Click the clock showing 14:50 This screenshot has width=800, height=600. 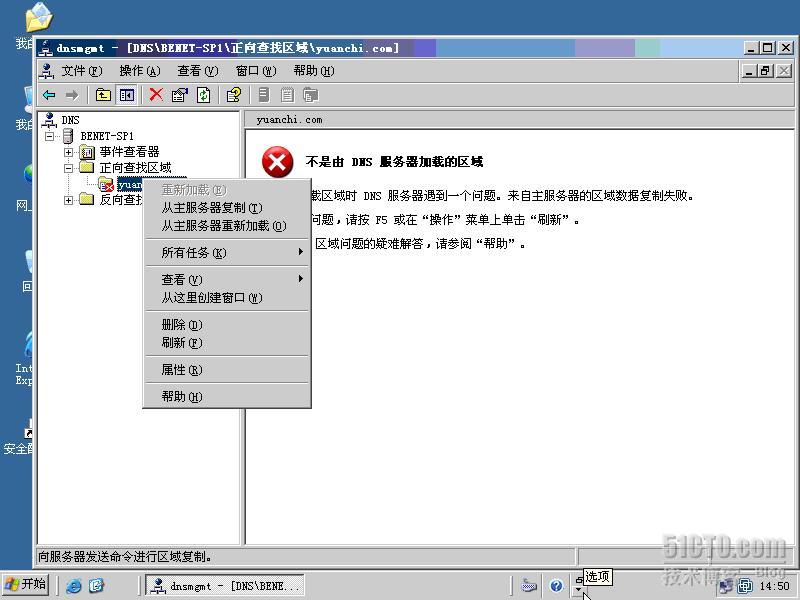(x=774, y=586)
